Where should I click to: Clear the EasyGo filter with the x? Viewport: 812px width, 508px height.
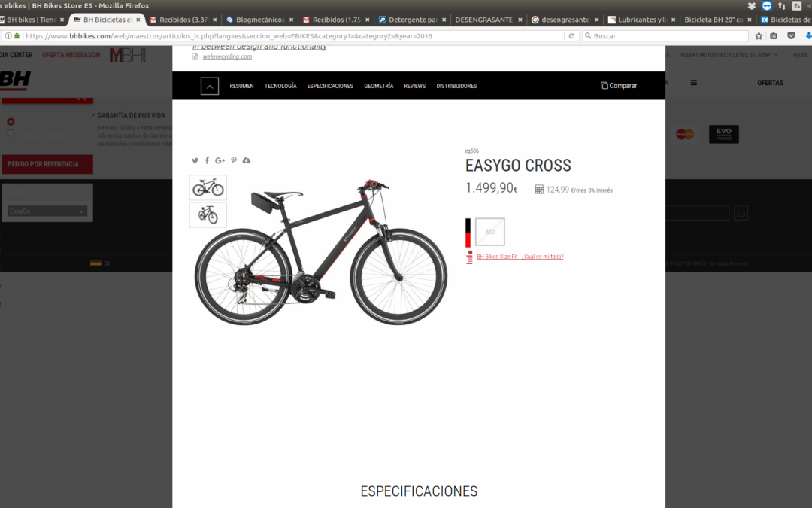coord(80,211)
